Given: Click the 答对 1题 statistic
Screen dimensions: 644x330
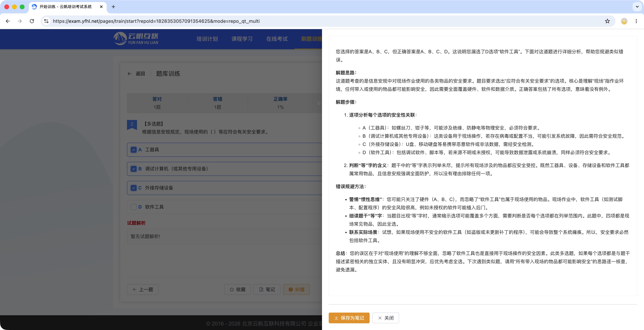Looking at the screenshot, I should tap(157, 103).
